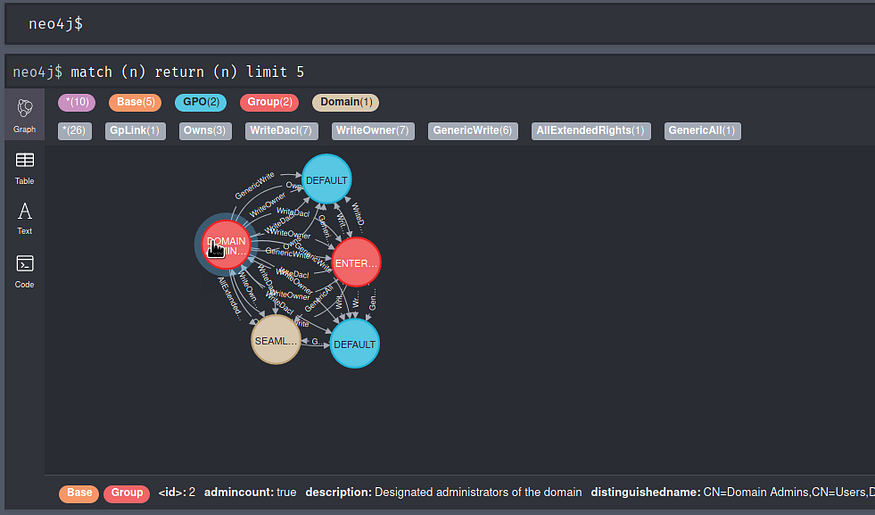This screenshot has height=515, width=875.
Task: Switch to Graph view in sidebar
Action: click(25, 115)
